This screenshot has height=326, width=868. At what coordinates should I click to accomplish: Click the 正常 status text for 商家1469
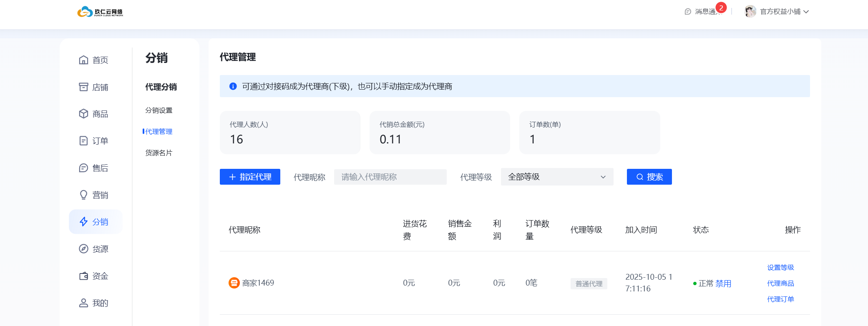(x=706, y=283)
